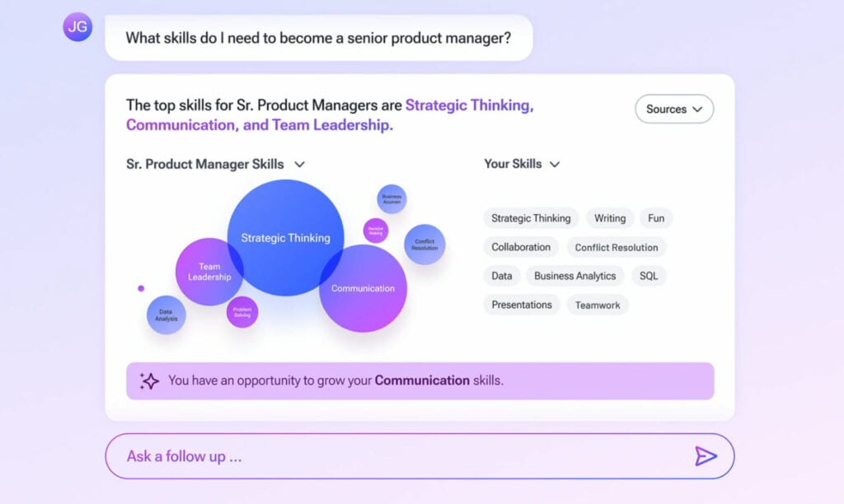Select the Data Analysis bubble
This screenshot has height=504, width=844.
tap(165, 315)
